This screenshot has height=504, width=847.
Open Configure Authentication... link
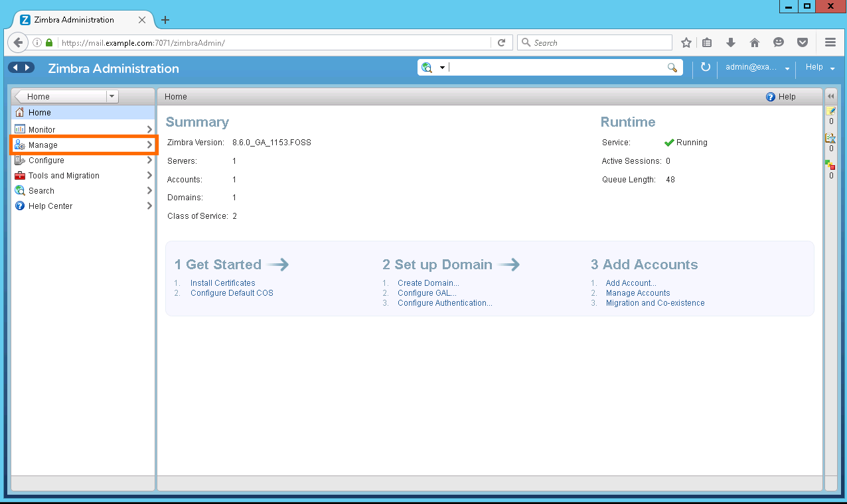tap(445, 303)
